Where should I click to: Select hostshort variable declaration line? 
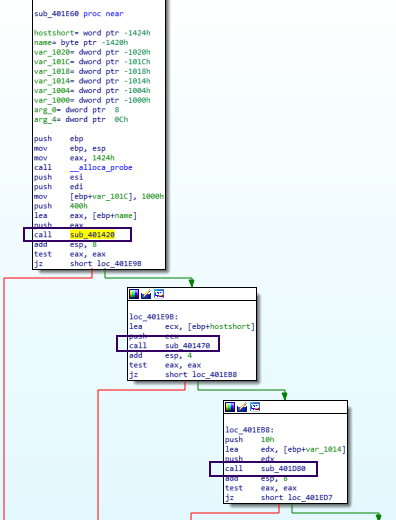point(92,33)
